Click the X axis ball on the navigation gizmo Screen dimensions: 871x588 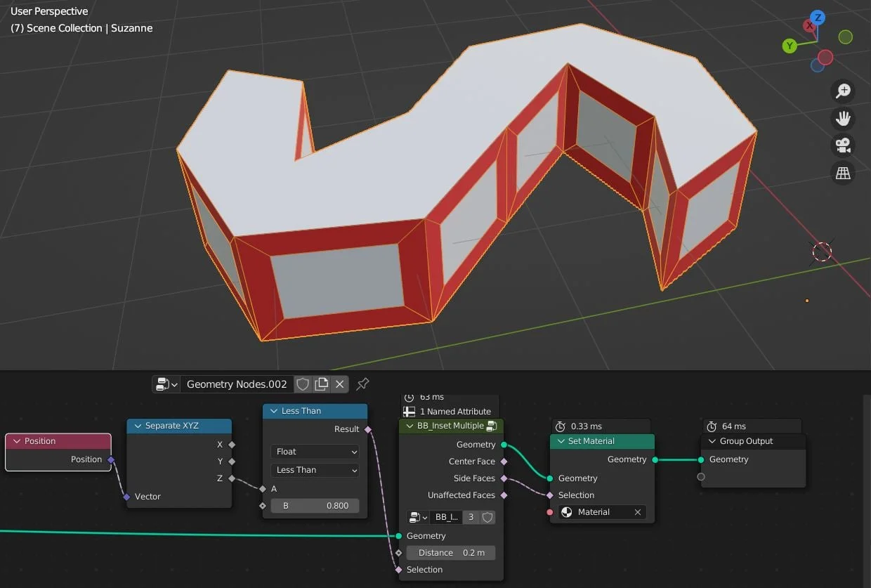[x=808, y=25]
